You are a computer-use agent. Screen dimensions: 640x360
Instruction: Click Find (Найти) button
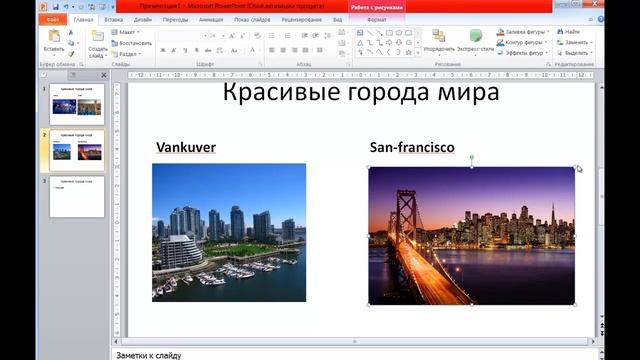click(569, 32)
